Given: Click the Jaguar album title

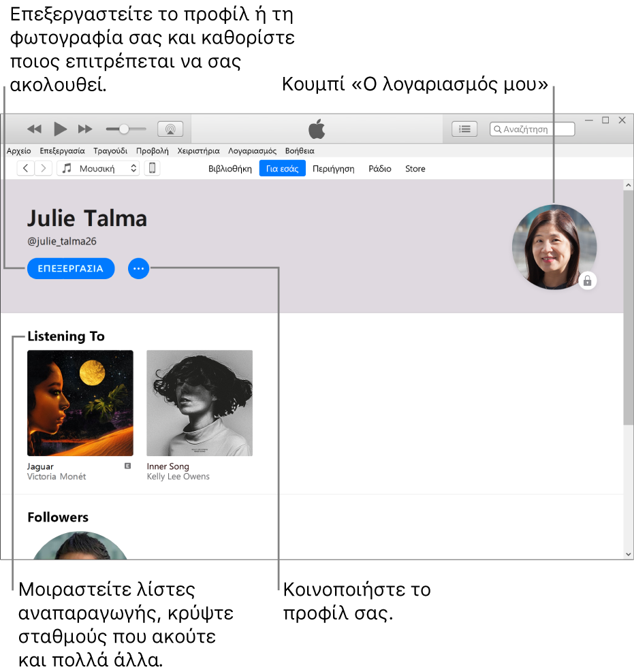Looking at the screenshot, I should pos(40,466).
